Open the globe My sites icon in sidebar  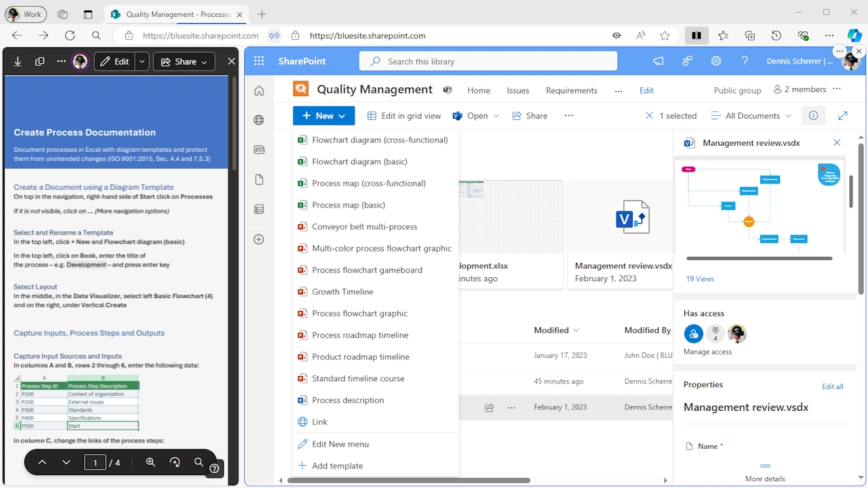point(258,121)
